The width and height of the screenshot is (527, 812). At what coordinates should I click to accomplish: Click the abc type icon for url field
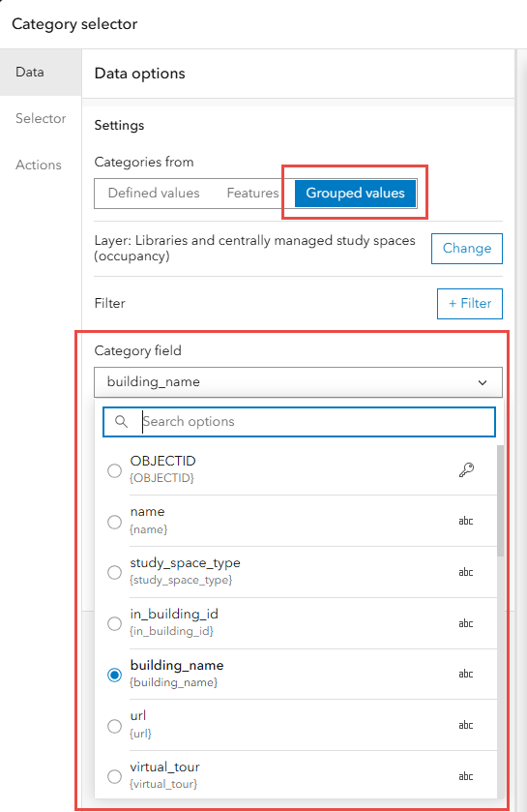pos(466,725)
